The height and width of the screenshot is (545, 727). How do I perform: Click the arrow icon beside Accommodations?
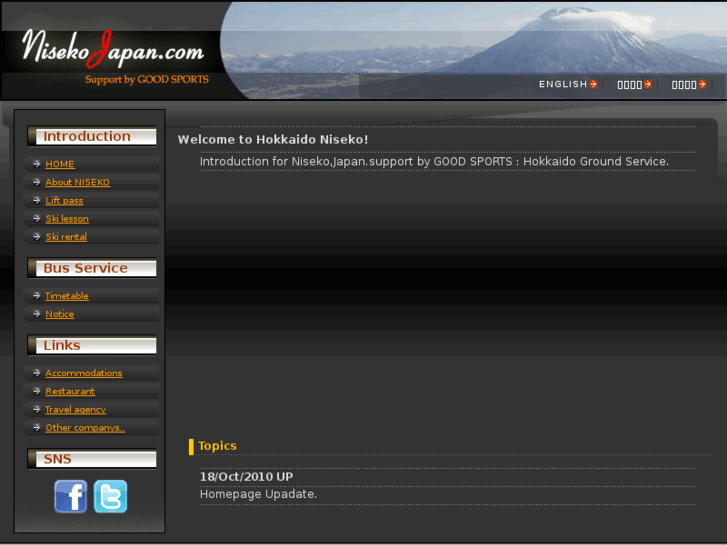37,372
